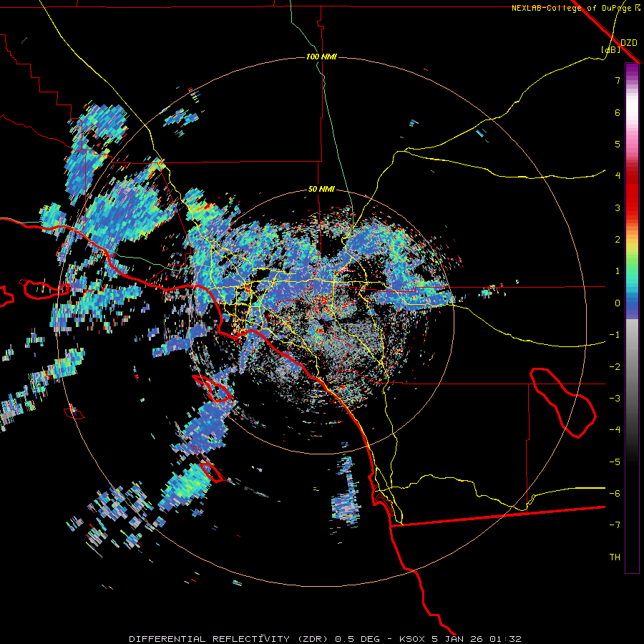Click the 6 value on the color scale
Viewport: 644px width, 644px height.
click(618, 112)
